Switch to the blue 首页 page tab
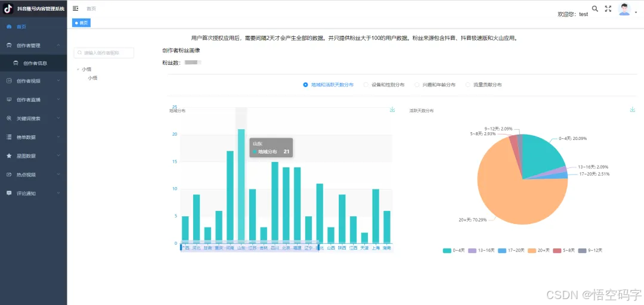 (x=81, y=23)
